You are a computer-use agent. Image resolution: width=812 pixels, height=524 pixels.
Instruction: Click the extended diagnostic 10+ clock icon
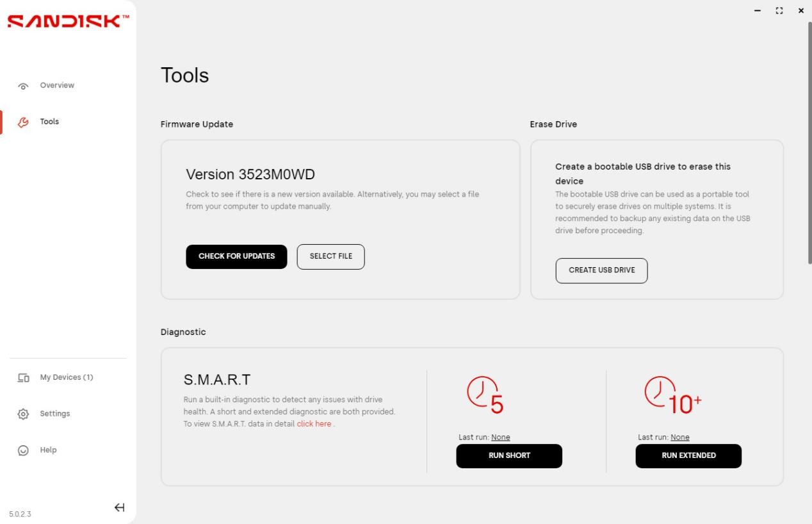(x=673, y=395)
